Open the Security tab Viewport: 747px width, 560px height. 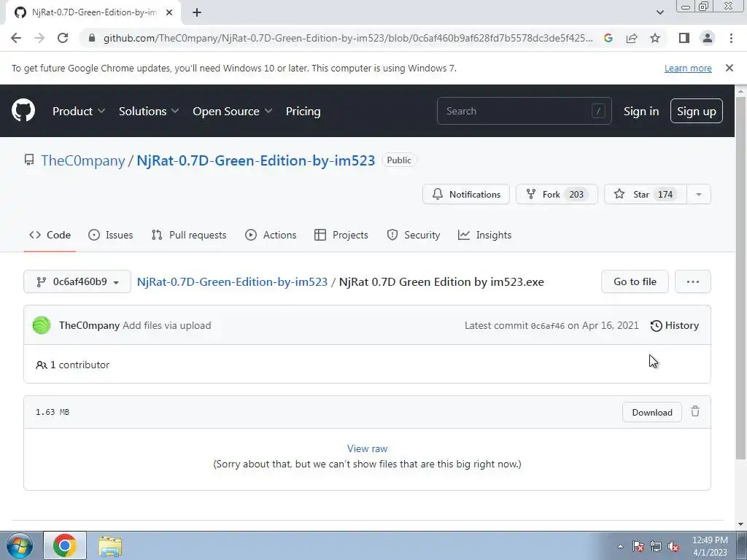click(414, 235)
